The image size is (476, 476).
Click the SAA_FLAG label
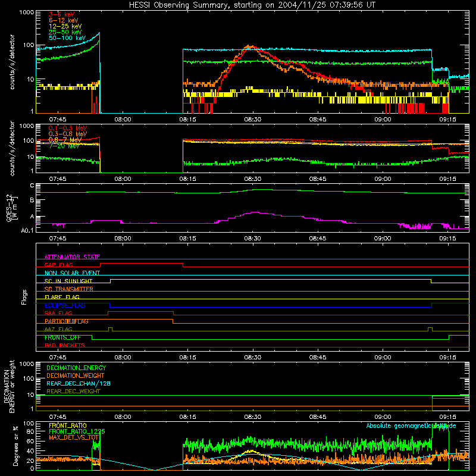[58, 314]
